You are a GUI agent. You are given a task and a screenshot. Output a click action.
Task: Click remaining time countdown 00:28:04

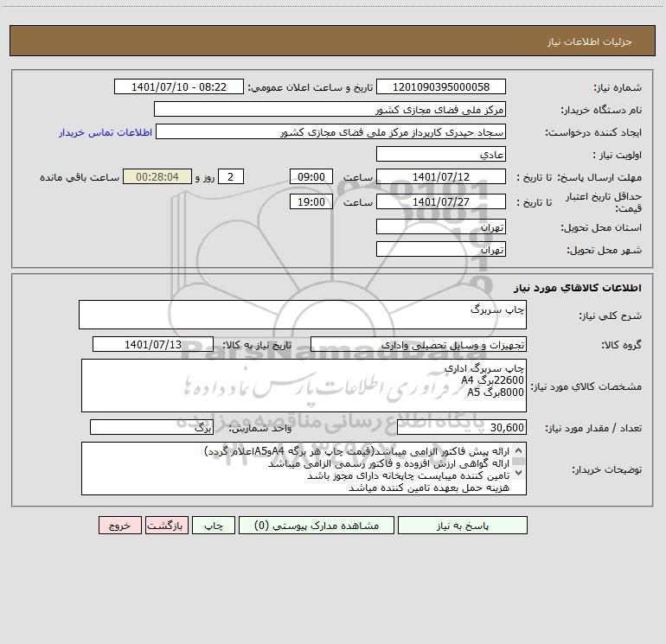[157, 176]
